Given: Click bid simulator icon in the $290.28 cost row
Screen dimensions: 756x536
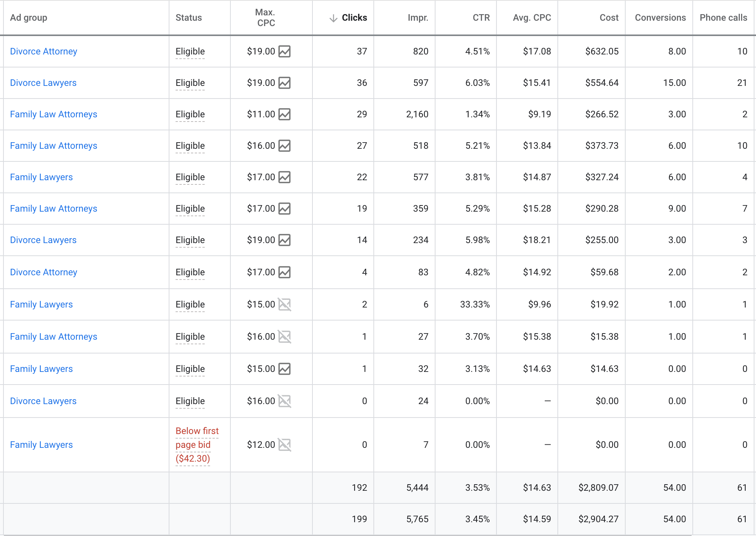Looking at the screenshot, I should coord(284,209).
